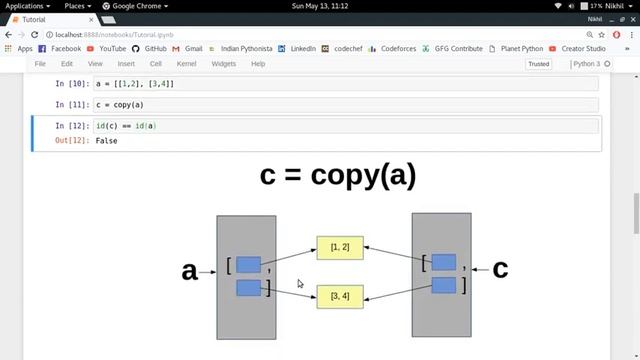The width and height of the screenshot is (640, 360).
Task: Open the Applications menu in top bar
Action: point(27,6)
